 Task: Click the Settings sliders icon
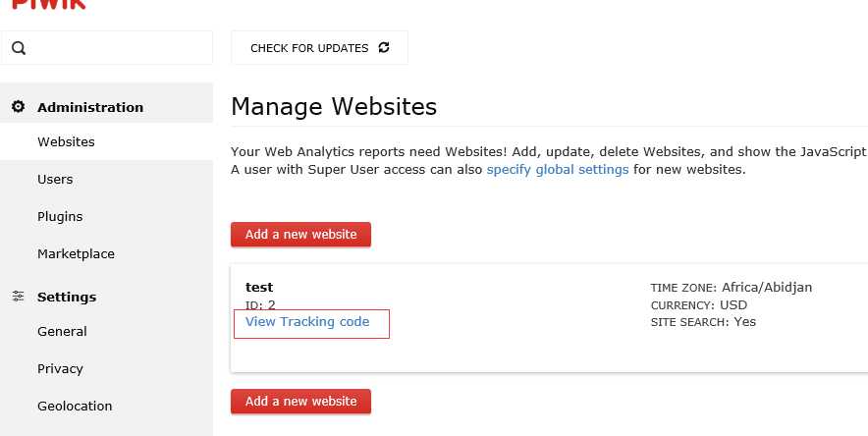click(18, 297)
